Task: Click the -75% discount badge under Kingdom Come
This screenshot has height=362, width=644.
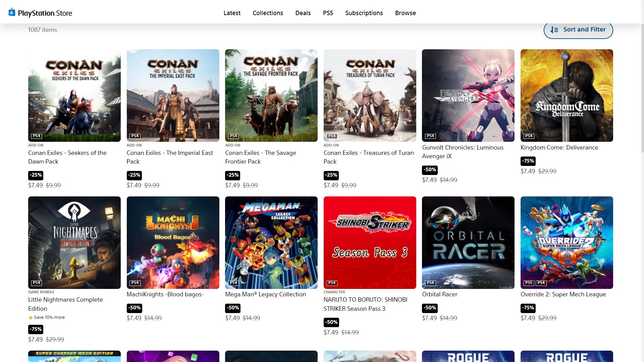Action: [528, 161]
